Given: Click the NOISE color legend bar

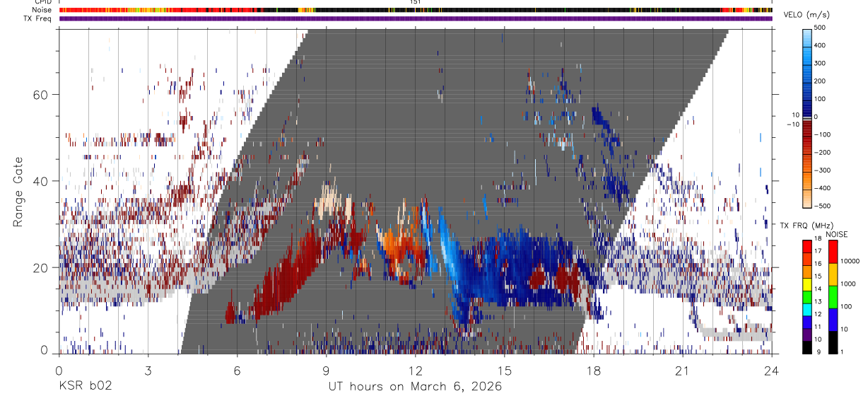Looking at the screenshot, I should 833,297.
